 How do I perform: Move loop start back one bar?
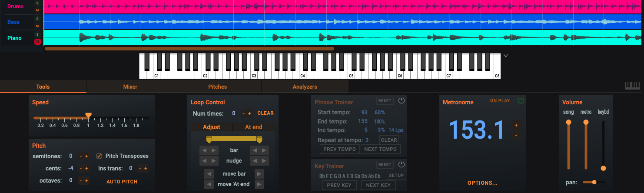tap(204, 150)
